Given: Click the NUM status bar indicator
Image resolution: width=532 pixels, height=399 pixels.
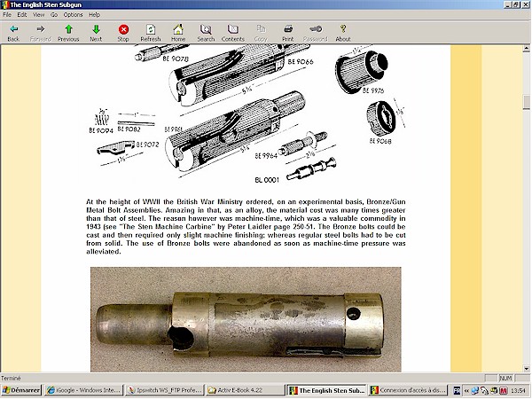Looking at the screenshot, I should (x=505, y=378).
